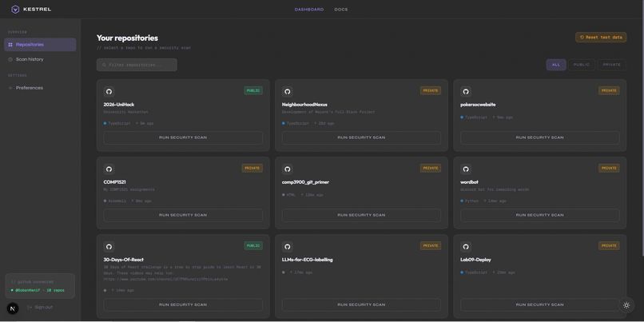
Task: Open Scan history in the sidebar
Action: tap(40, 60)
